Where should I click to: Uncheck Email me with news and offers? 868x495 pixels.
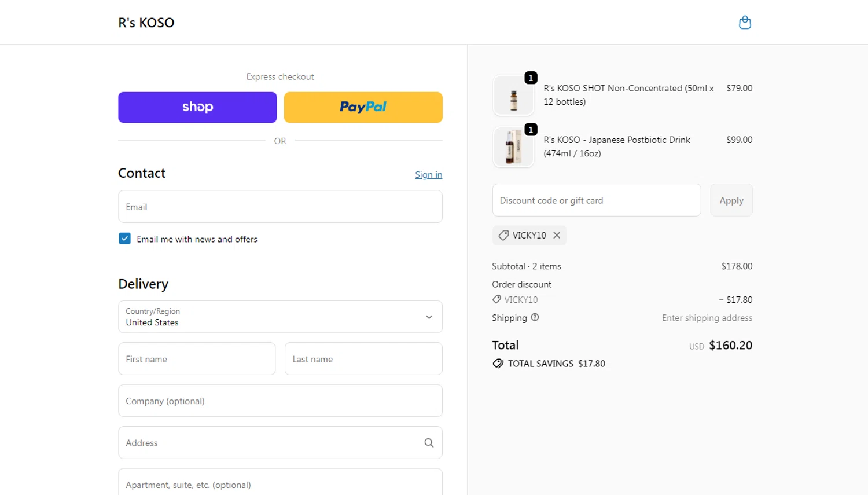point(124,239)
